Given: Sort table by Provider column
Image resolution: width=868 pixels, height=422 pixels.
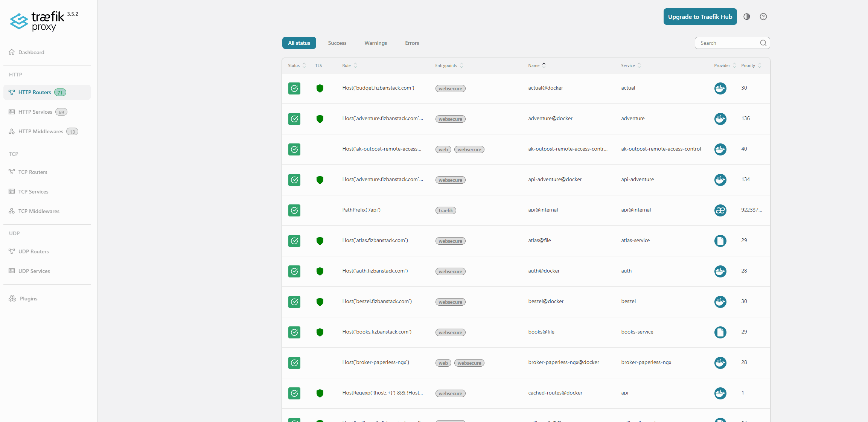Looking at the screenshot, I should (725, 66).
